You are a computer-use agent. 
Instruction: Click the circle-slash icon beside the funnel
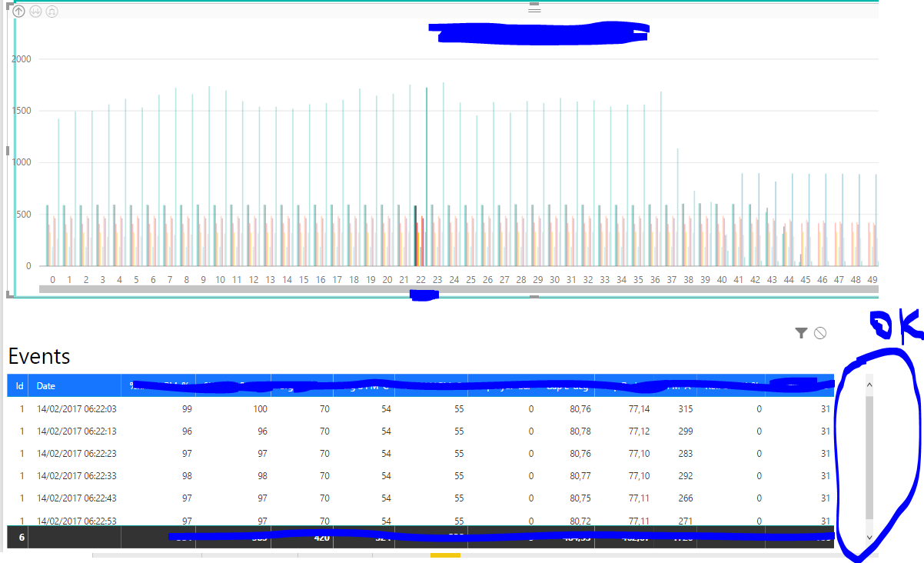point(820,333)
